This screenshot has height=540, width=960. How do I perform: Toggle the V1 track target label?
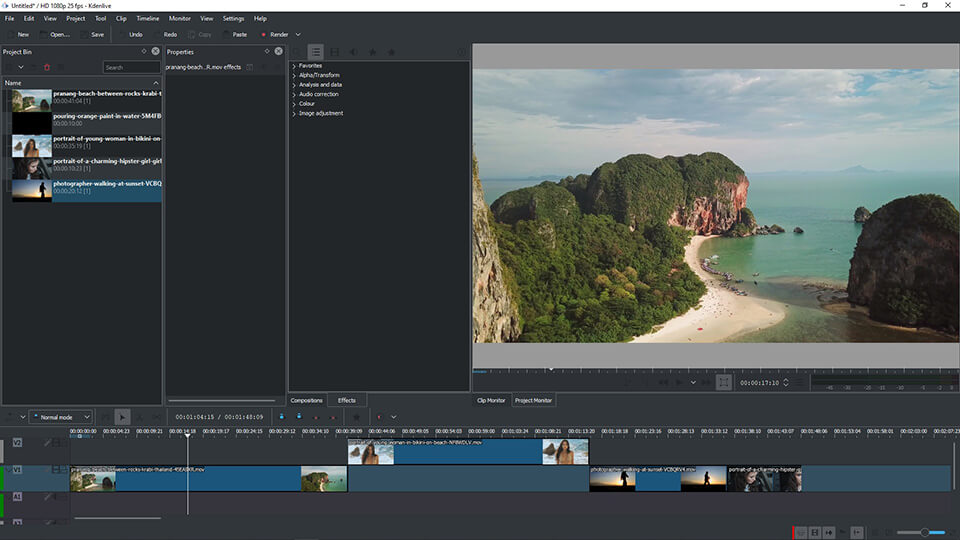[17, 468]
